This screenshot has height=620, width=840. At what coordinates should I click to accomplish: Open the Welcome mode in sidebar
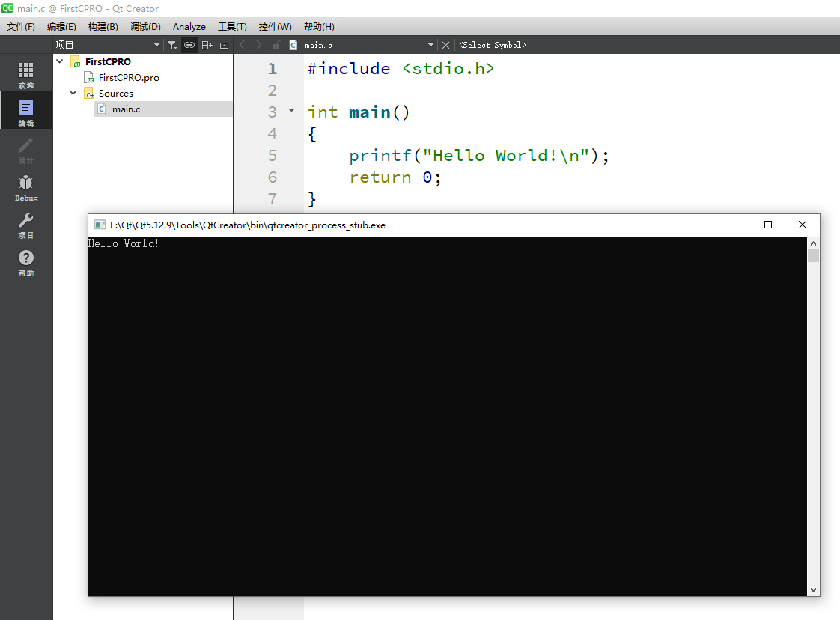25,74
